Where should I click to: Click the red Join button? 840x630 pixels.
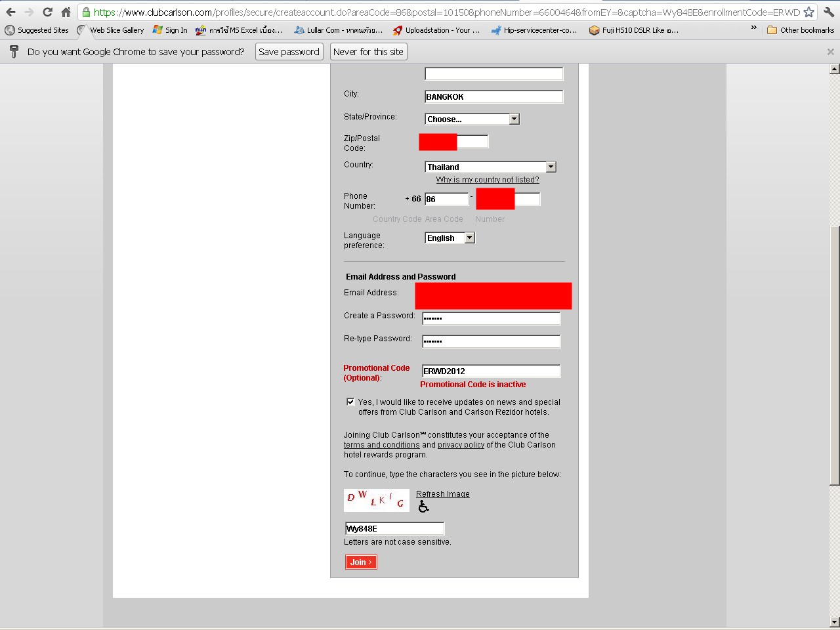pos(361,562)
